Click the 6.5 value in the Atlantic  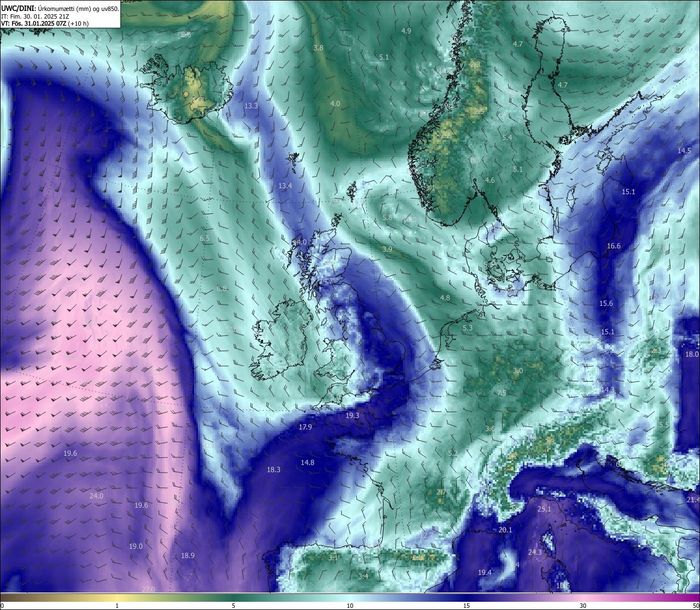[x=205, y=239]
